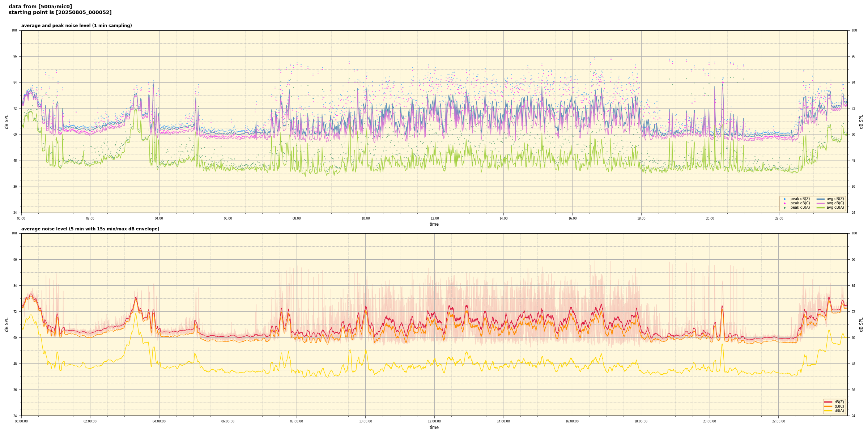Viewport: 868px width, 434px height.
Task: Click the starting point 20250805_000052 text
Action: click(x=60, y=13)
